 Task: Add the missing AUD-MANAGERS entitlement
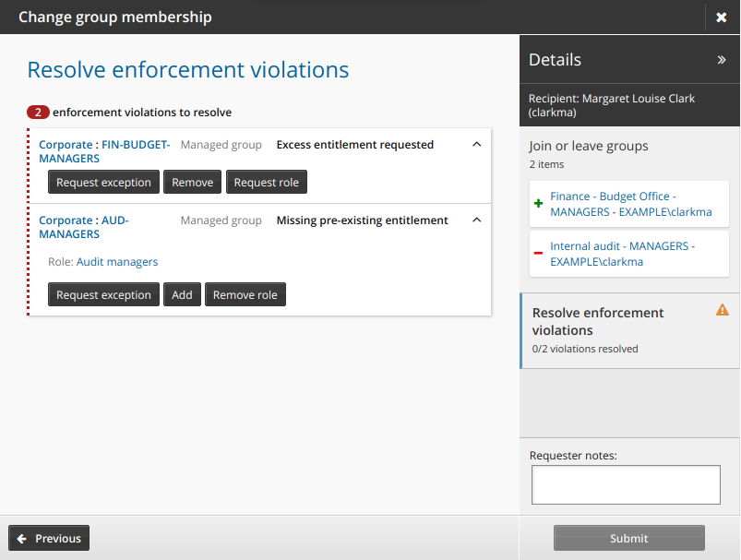click(182, 295)
